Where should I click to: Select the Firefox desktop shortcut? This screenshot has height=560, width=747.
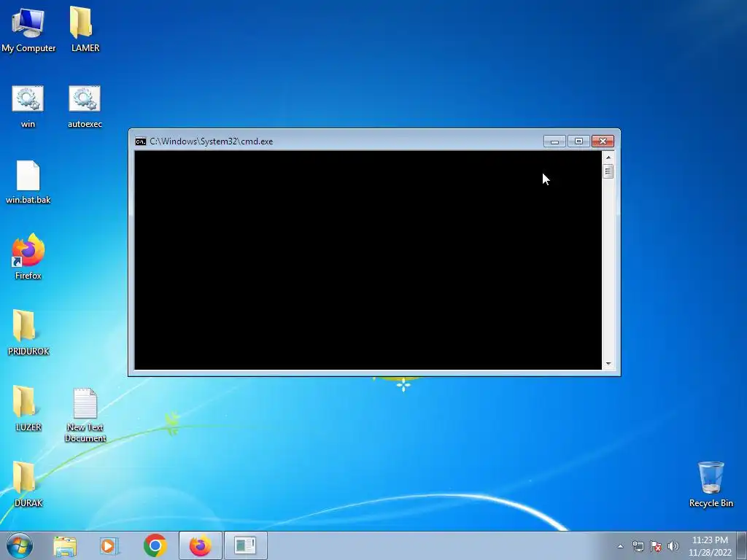coord(28,257)
